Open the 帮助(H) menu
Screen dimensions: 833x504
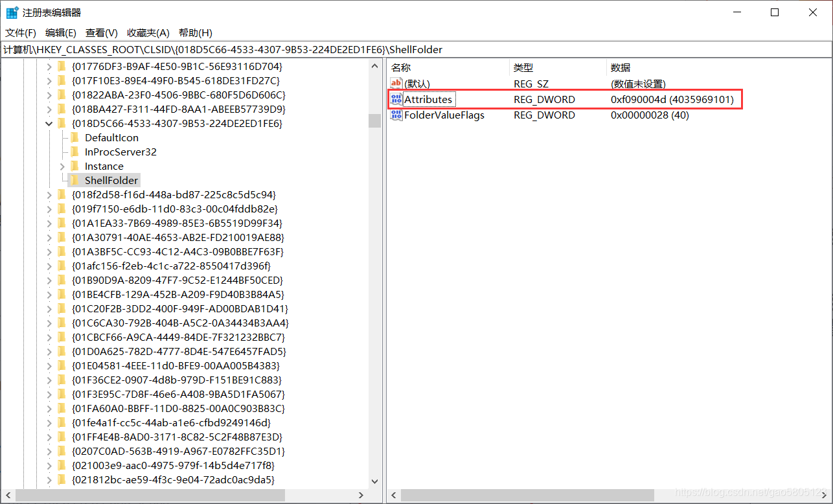(x=196, y=32)
